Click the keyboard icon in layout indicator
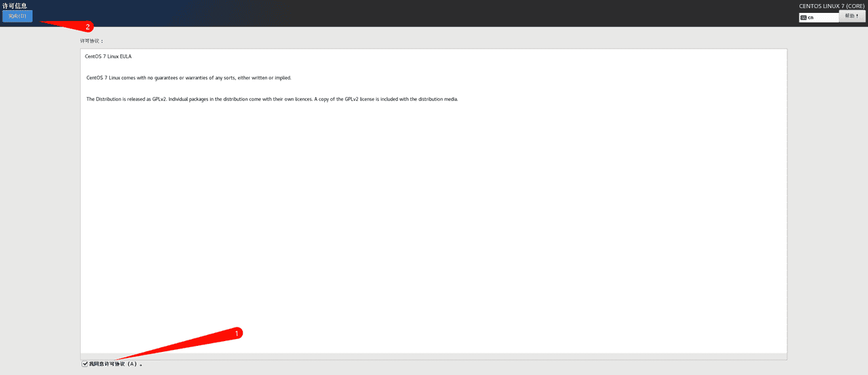This screenshot has height=375, width=868. point(804,18)
